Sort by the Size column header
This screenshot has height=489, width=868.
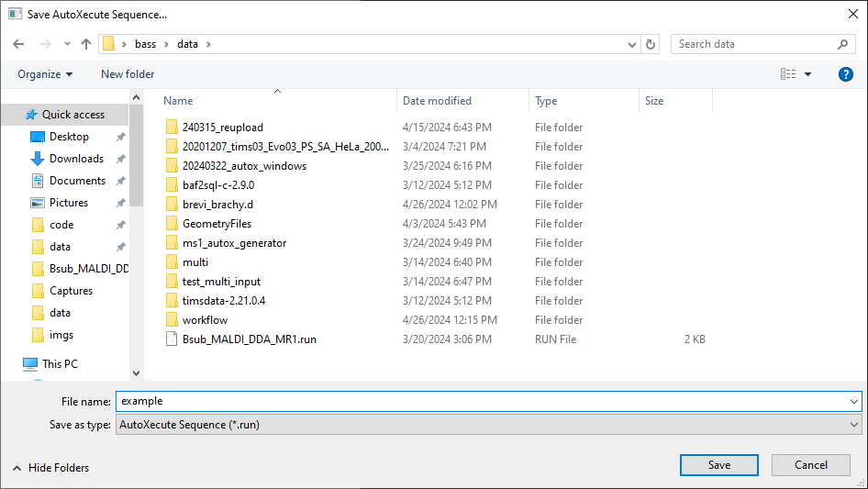click(654, 101)
